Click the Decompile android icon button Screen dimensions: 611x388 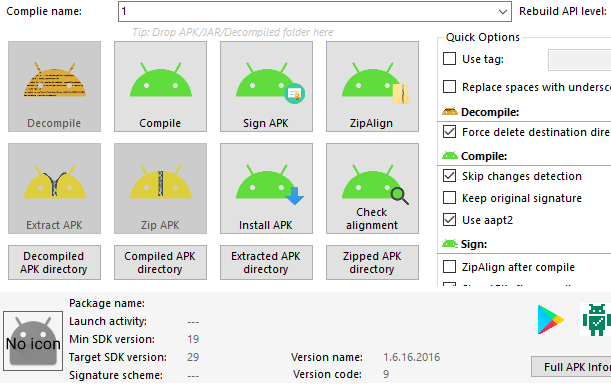pos(54,86)
